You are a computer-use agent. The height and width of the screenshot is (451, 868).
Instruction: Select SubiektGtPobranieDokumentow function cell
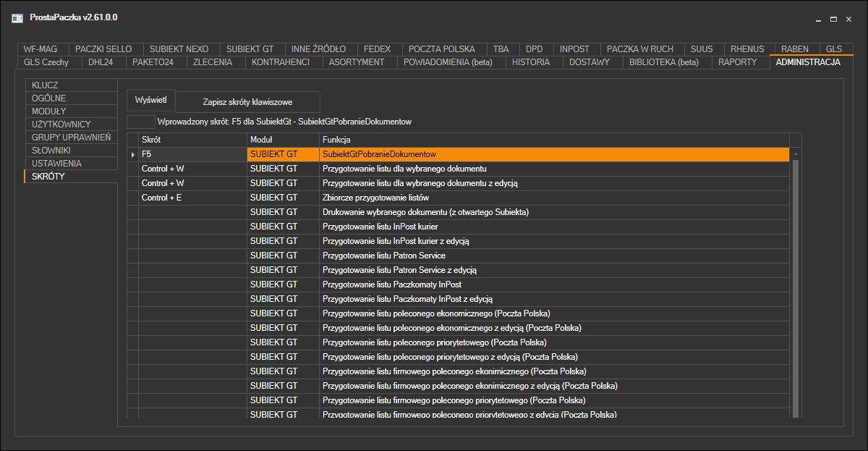(x=554, y=154)
